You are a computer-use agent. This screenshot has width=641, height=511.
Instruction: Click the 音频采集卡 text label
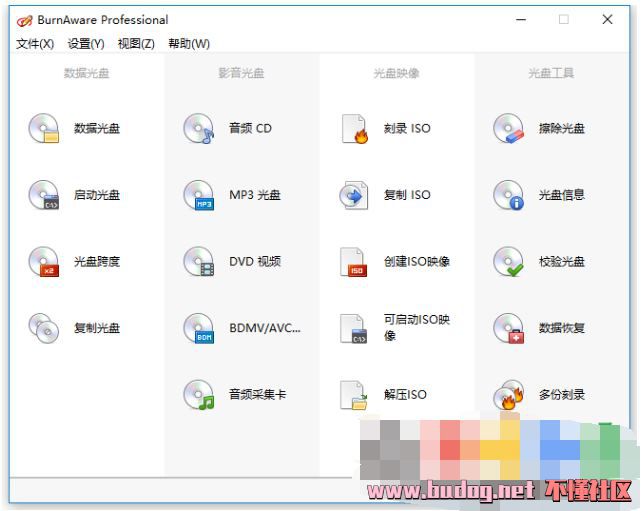click(258, 395)
